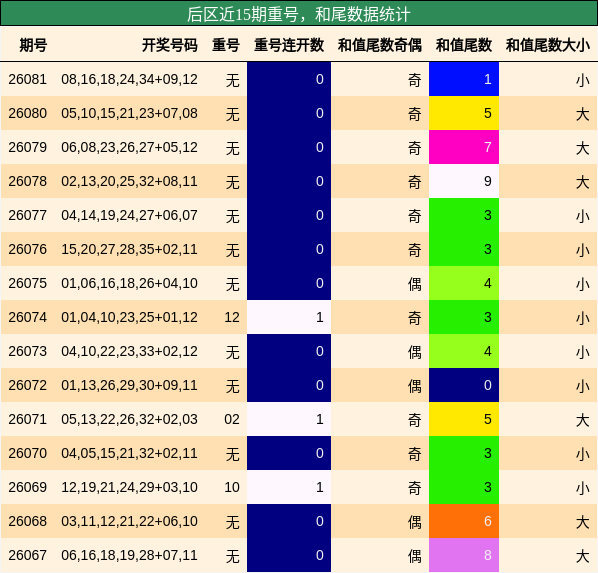The image size is (598, 573).
Task: Click repeat number 10 in row 26069
Action: 232,487
